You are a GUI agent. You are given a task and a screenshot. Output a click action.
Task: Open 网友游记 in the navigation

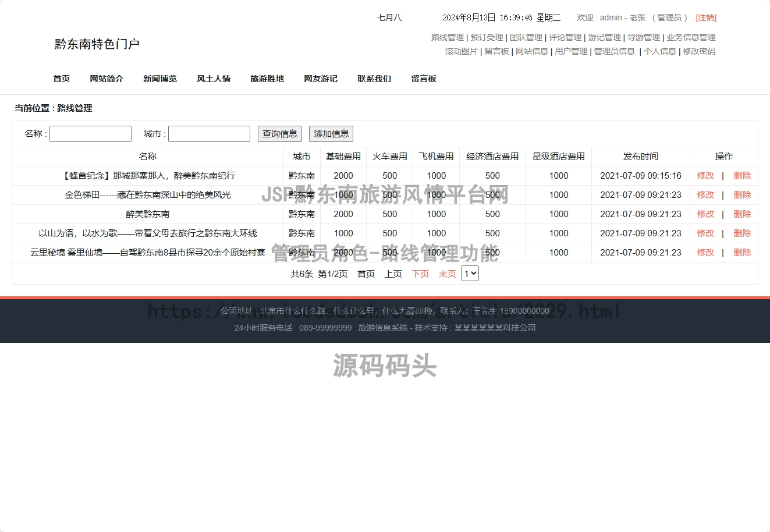(321, 79)
